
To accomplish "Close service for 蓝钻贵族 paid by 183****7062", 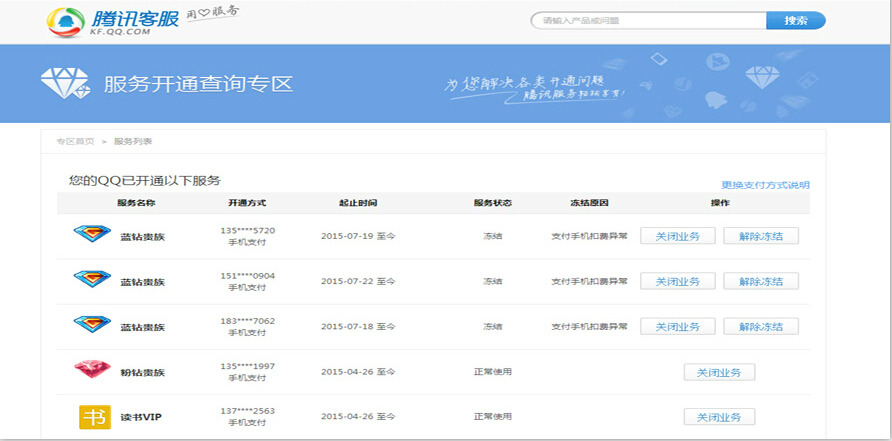I will pyautogui.click(x=677, y=327).
